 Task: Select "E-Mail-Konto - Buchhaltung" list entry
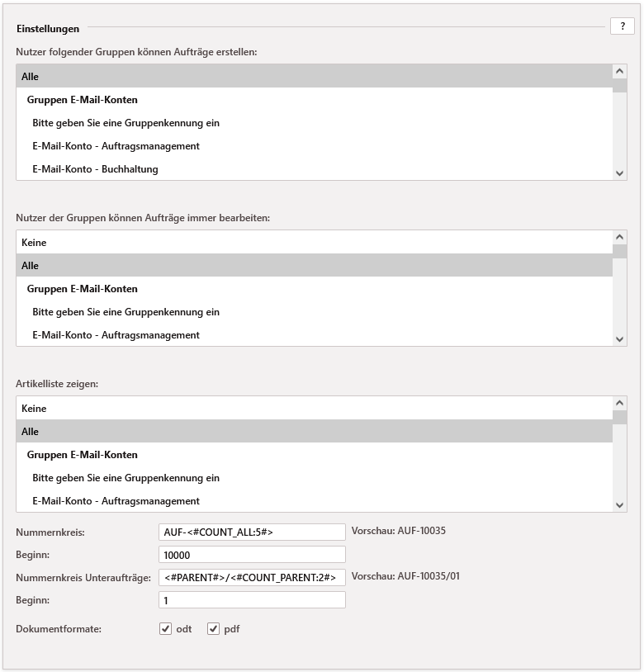pyautogui.click(x=314, y=169)
